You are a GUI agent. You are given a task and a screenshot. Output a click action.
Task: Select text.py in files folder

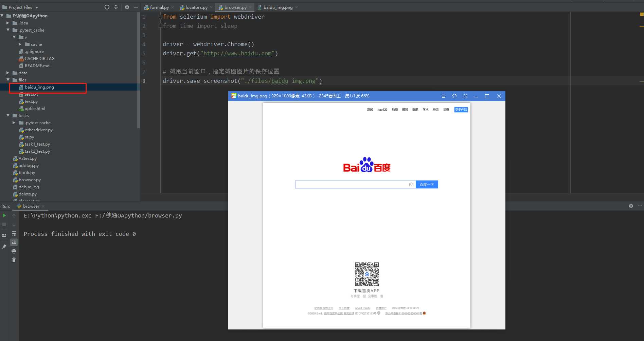(31, 101)
